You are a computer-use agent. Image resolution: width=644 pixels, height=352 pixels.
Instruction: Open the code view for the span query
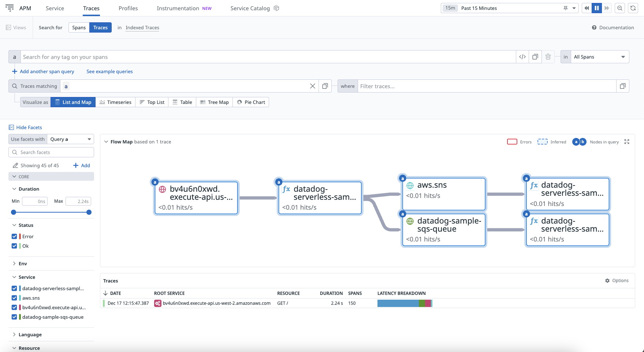pos(522,57)
